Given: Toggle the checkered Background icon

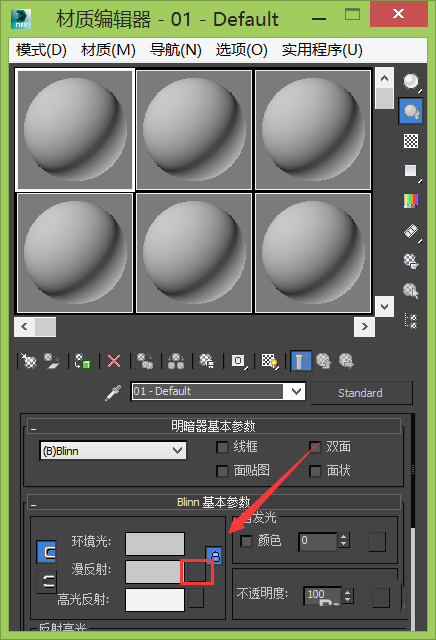Looking at the screenshot, I should click(411, 141).
